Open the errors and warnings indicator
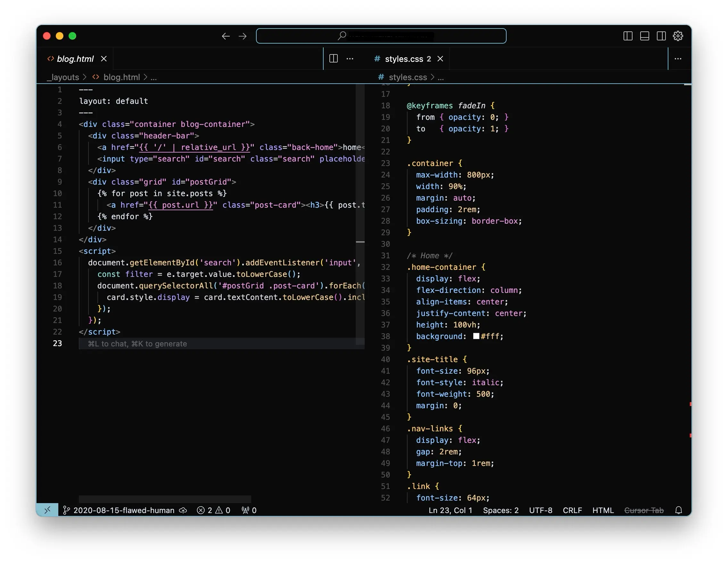 (214, 510)
